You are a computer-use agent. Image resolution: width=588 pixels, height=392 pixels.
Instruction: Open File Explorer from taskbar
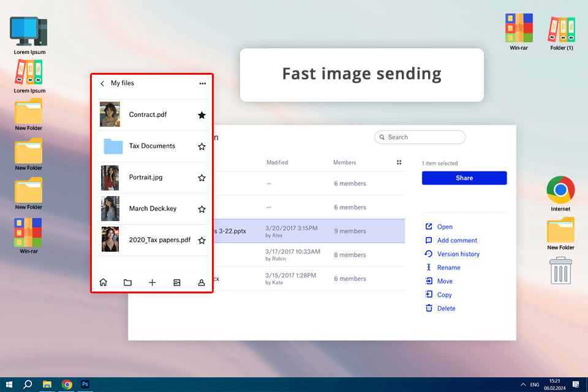(x=47, y=385)
